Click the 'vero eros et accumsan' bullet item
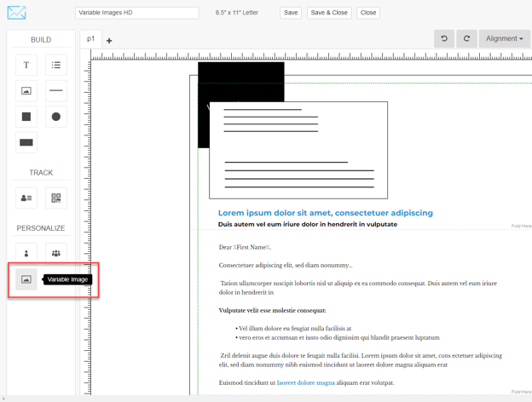Viewport: 532px width, 402px height. tap(338, 337)
